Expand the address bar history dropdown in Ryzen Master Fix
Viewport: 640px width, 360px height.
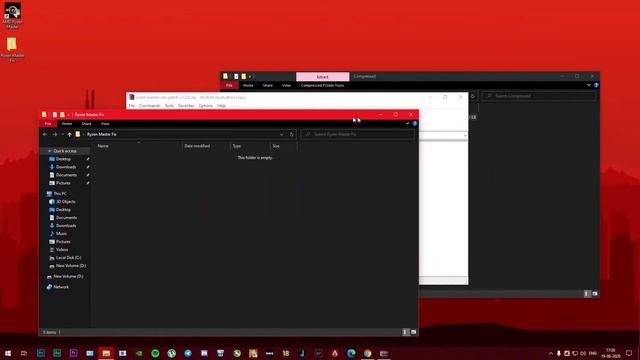281,134
